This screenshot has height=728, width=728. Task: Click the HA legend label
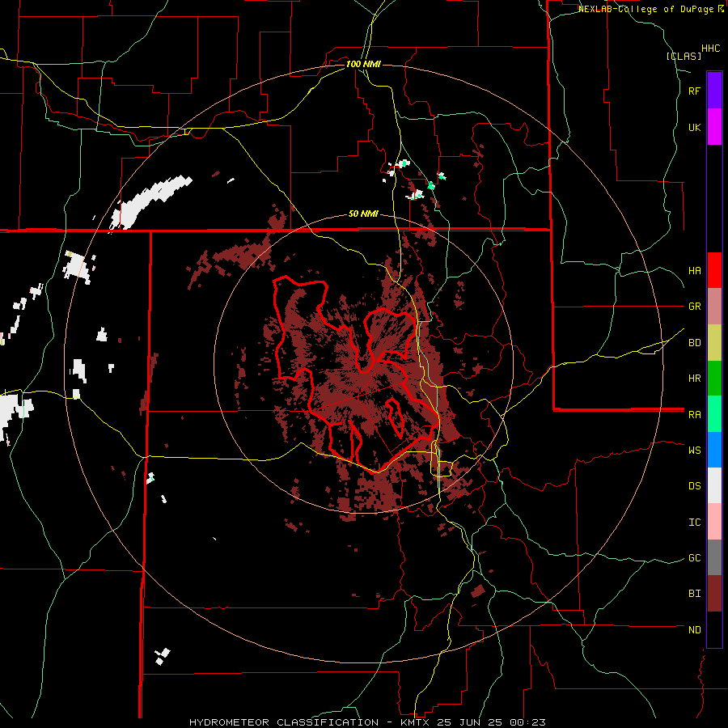click(x=695, y=271)
